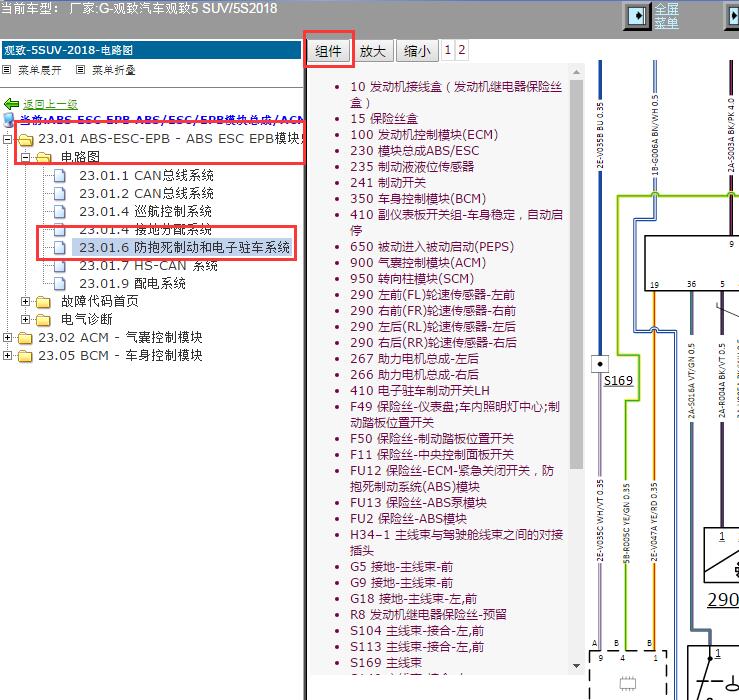
Task: Expand the 23.05 BCM node
Action: (x=7, y=355)
